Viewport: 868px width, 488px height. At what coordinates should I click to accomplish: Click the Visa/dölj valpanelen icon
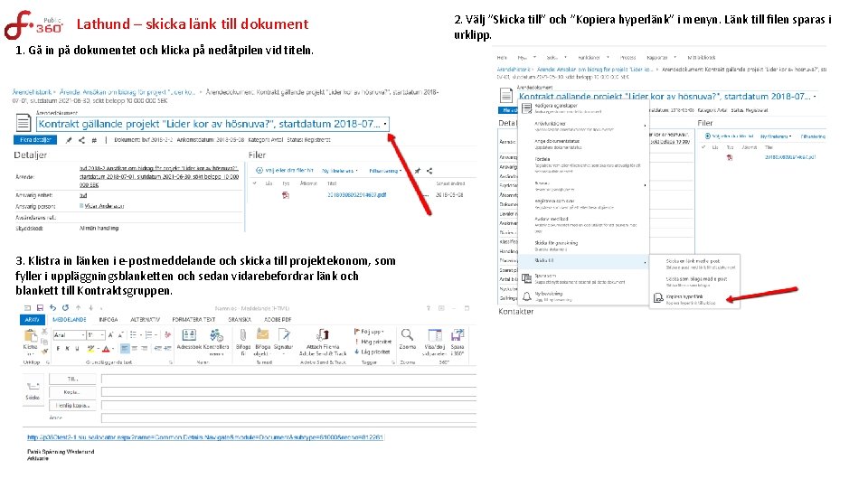pyautogui.click(x=435, y=334)
